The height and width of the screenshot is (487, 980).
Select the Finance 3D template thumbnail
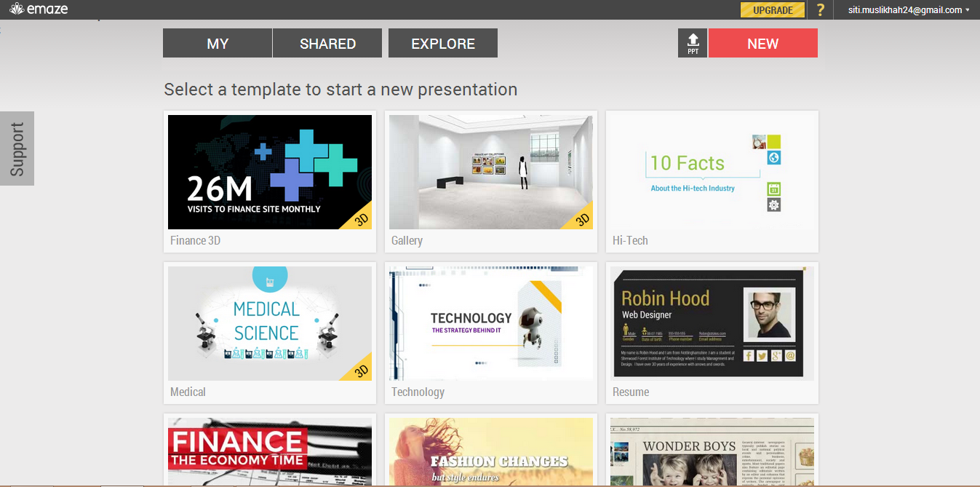(270, 172)
